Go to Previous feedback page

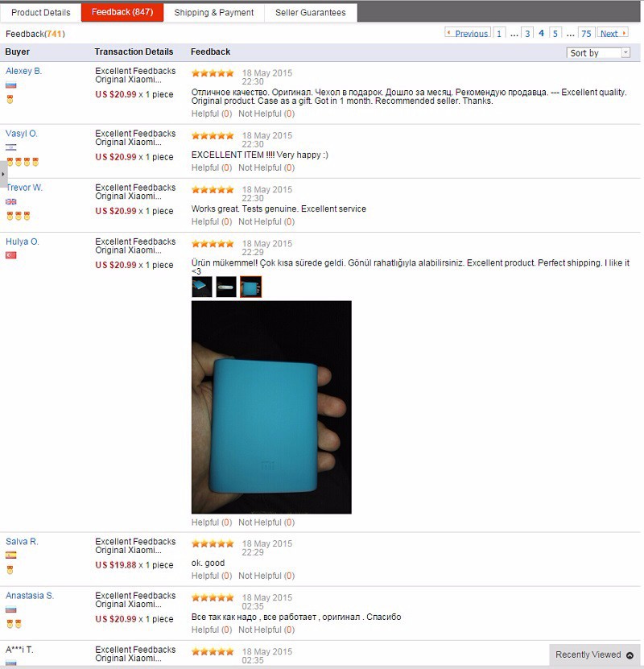(468, 33)
